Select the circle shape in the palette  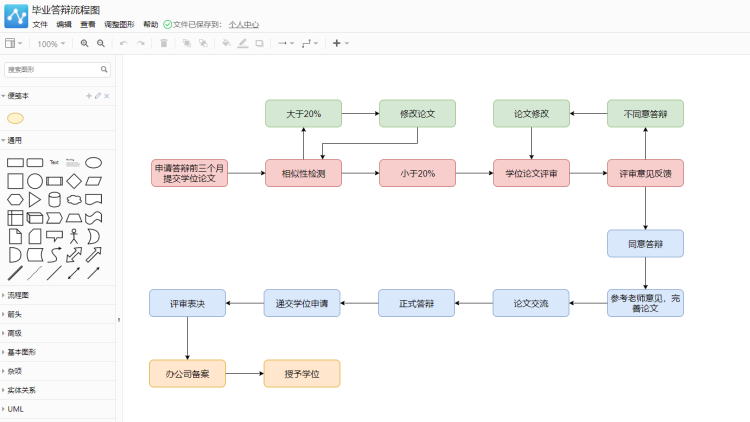pyautogui.click(x=34, y=181)
